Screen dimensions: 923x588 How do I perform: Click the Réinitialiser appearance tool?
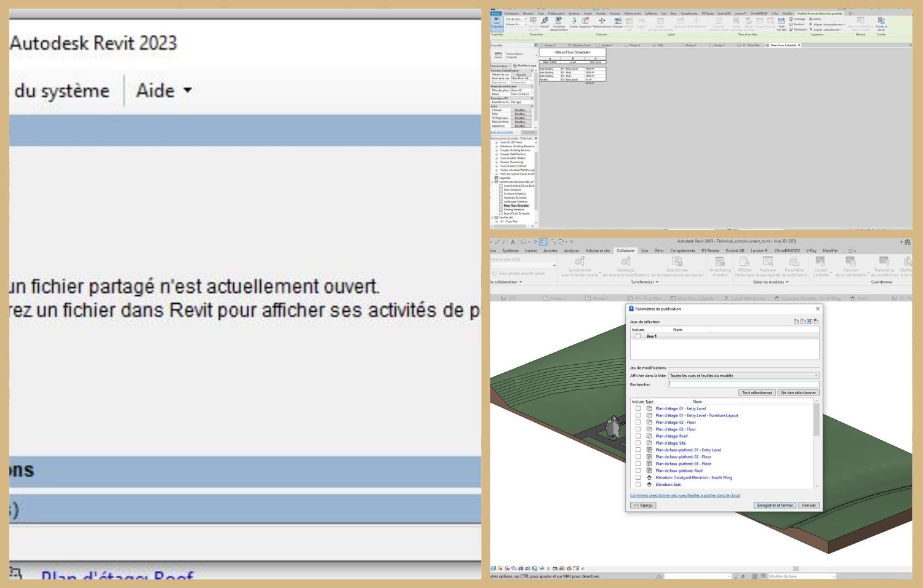click(799, 30)
